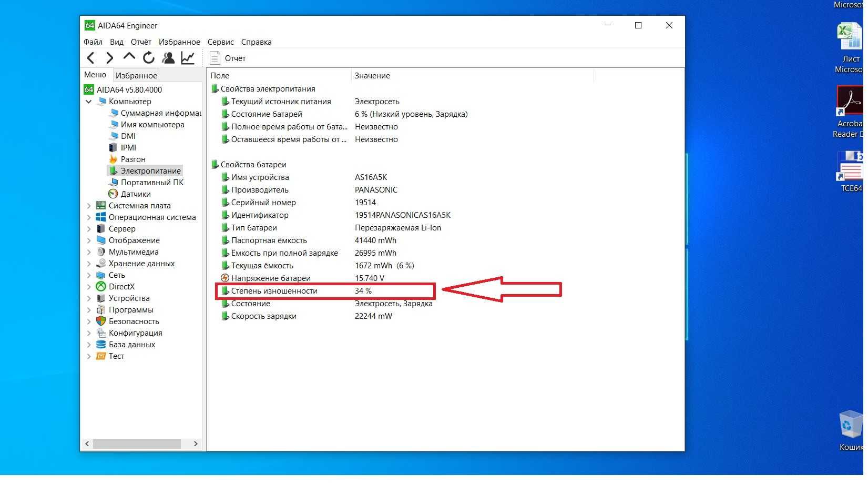Collapse the Компьютер tree node
This screenshot has height=483, width=868.
(x=88, y=102)
